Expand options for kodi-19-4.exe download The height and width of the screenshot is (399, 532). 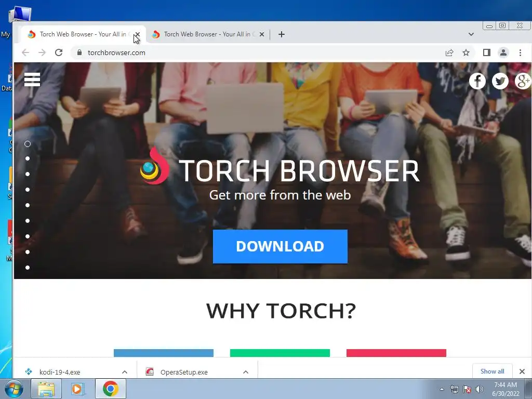125,372
